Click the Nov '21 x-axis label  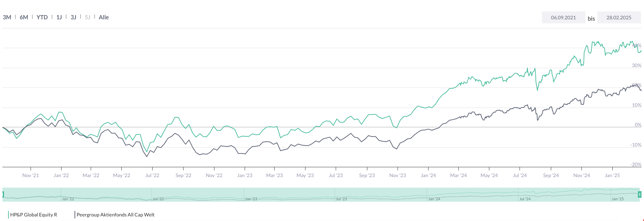pyautogui.click(x=31, y=175)
